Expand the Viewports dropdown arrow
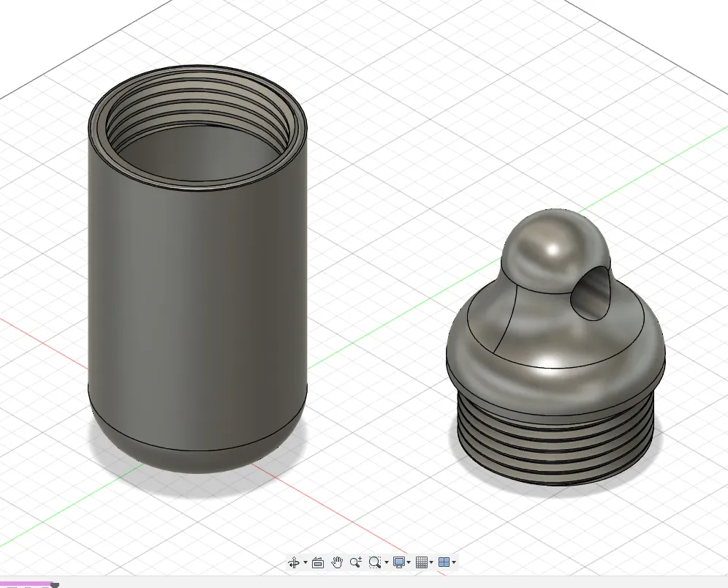The width and height of the screenshot is (728, 588). [x=454, y=562]
